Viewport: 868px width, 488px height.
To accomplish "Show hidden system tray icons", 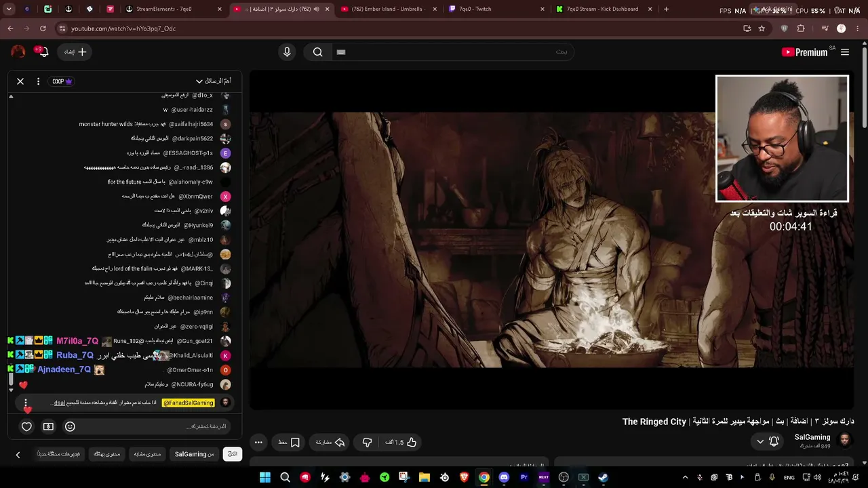I will pyautogui.click(x=685, y=477).
